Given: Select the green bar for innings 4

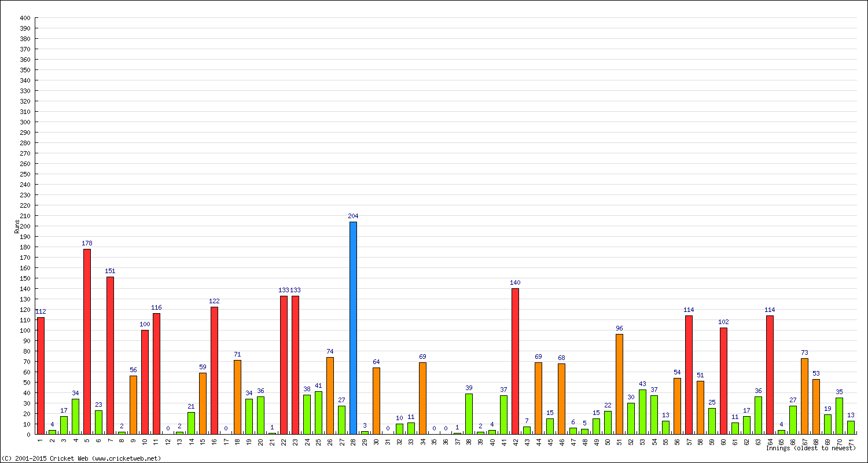Looking at the screenshot, I should tap(75, 416).
